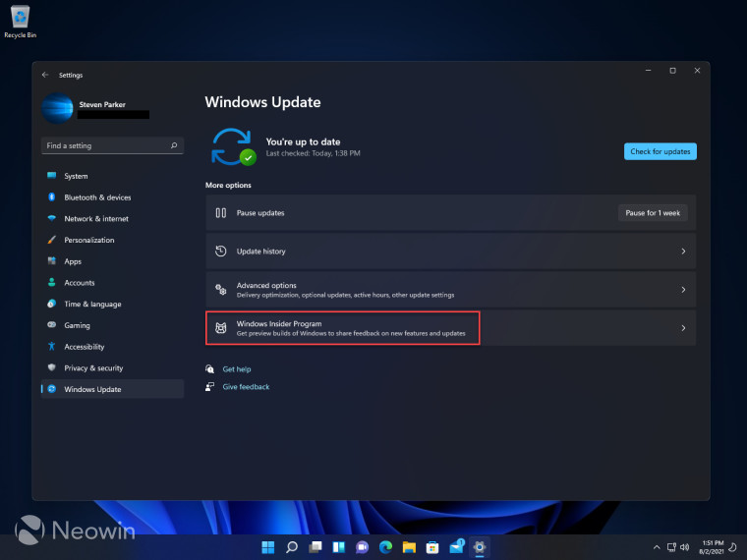Click the update sync status icon
The height and width of the screenshot is (560, 747).
[x=234, y=147]
